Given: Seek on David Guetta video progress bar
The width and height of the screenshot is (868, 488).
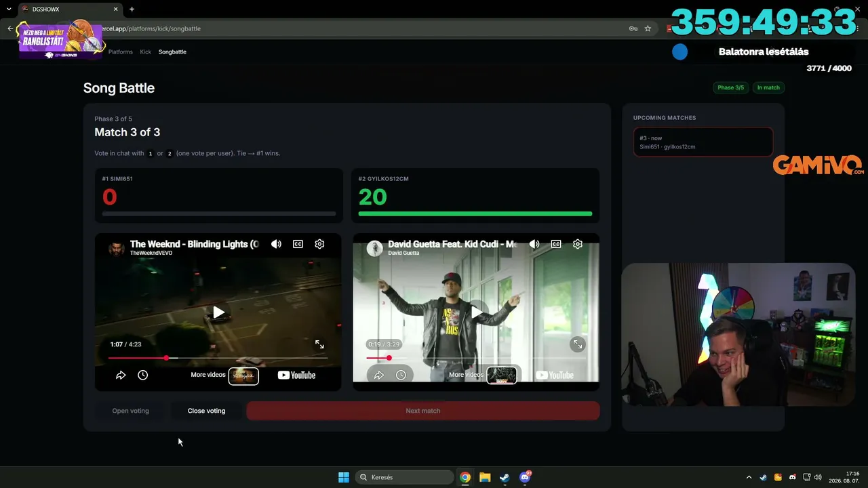Looking at the screenshot, I should (x=477, y=358).
